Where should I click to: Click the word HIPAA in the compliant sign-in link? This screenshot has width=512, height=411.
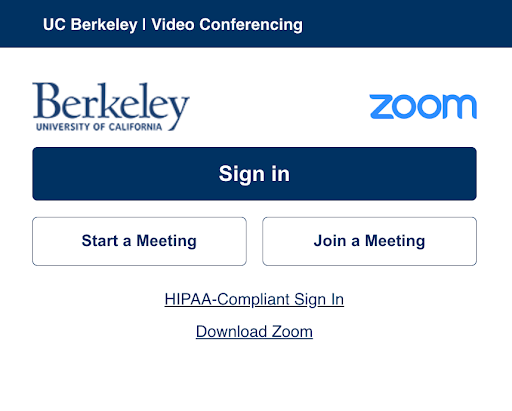point(188,299)
